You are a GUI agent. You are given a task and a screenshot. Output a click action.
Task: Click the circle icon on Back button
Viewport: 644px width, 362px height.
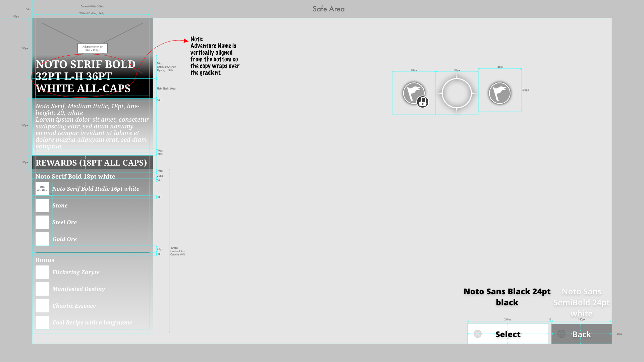pyautogui.click(x=561, y=334)
